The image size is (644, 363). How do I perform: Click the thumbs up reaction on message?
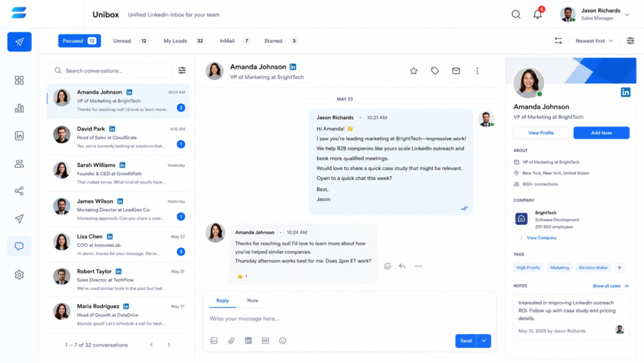[x=242, y=276]
